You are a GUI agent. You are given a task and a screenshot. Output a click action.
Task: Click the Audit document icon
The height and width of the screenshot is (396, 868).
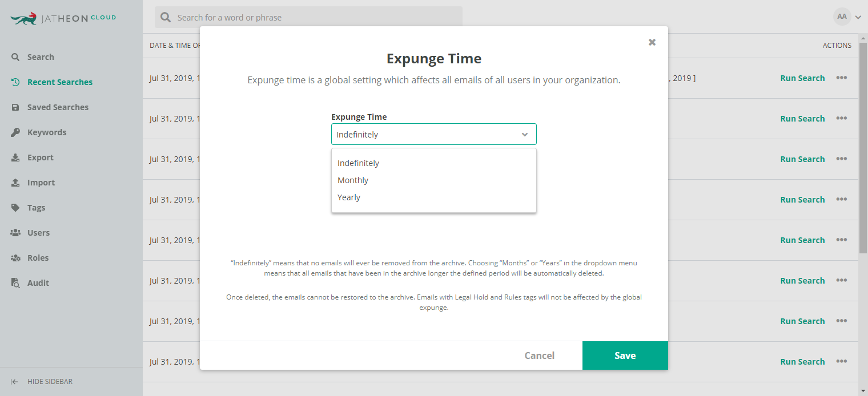(15, 283)
